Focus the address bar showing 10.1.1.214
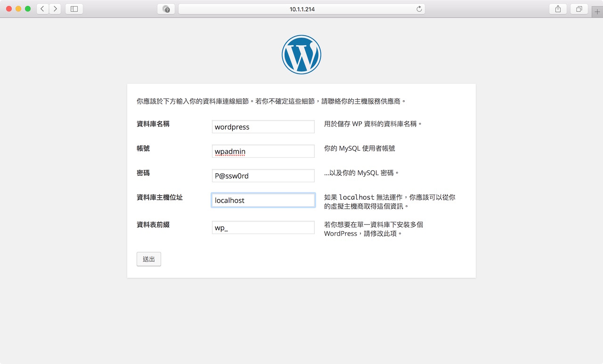Screen dimensions: 603x364 tap(301, 9)
